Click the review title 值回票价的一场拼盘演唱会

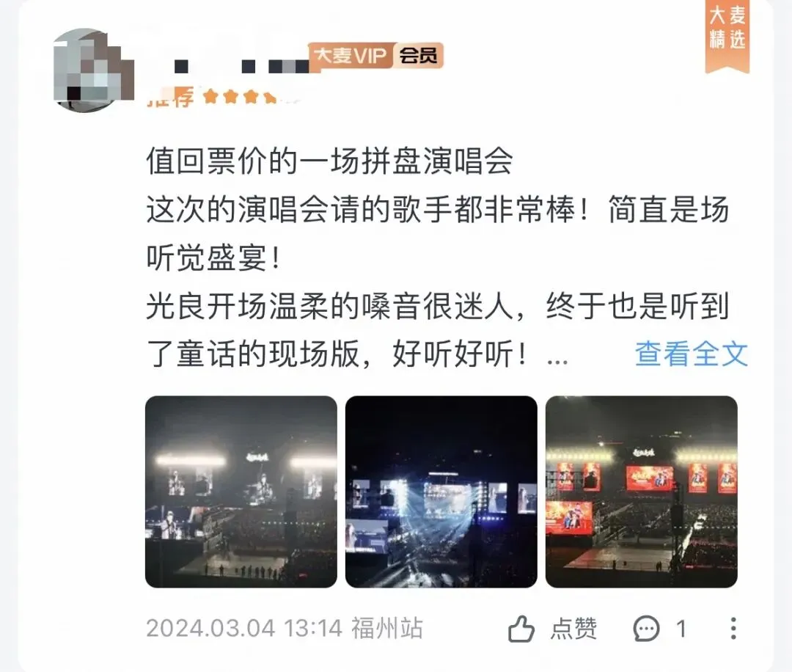[x=329, y=161]
